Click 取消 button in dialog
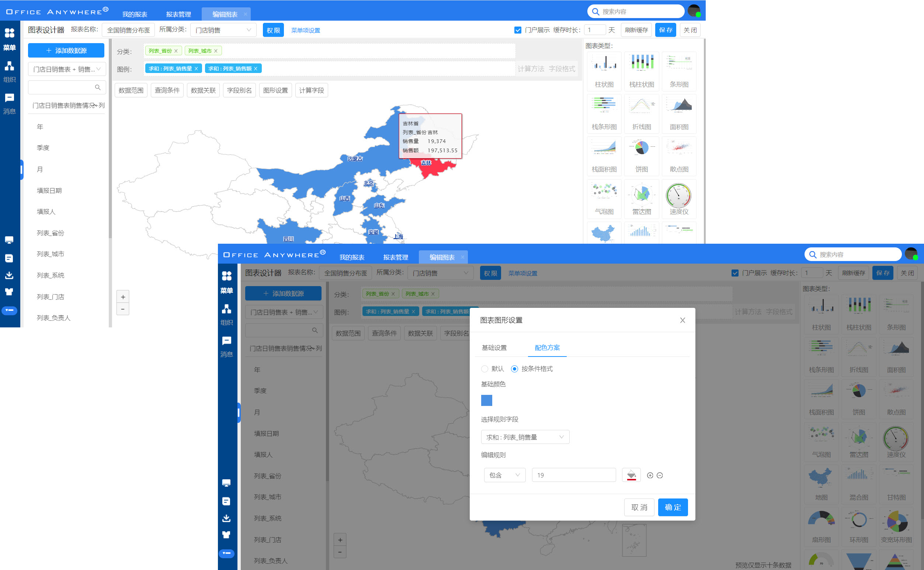The width and height of the screenshot is (924, 570). [639, 507]
